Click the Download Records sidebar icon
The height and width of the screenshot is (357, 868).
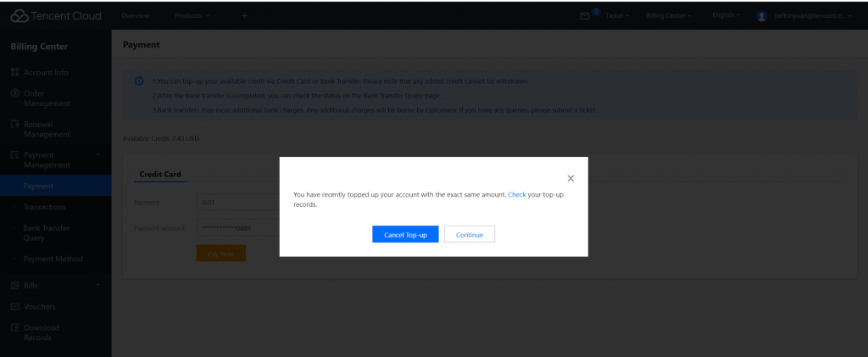pyautogui.click(x=14, y=327)
